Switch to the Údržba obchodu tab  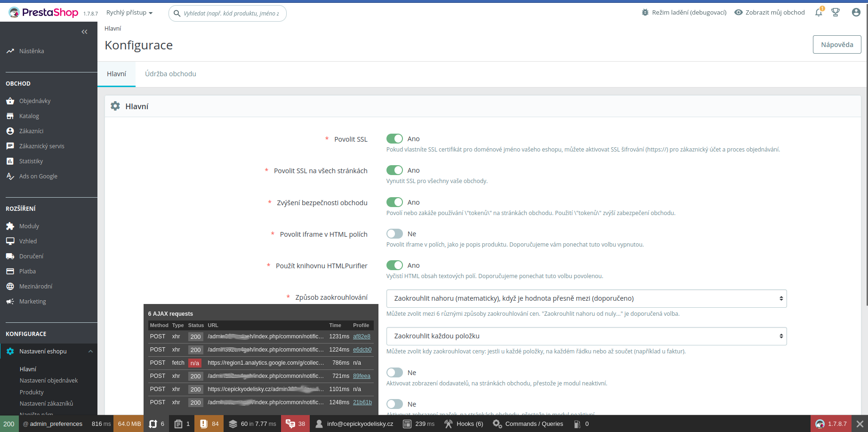(170, 74)
